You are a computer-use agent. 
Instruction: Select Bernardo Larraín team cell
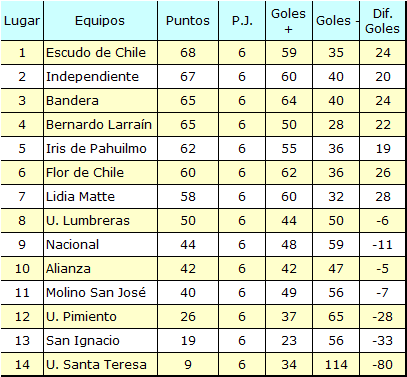[x=100, y=125]
